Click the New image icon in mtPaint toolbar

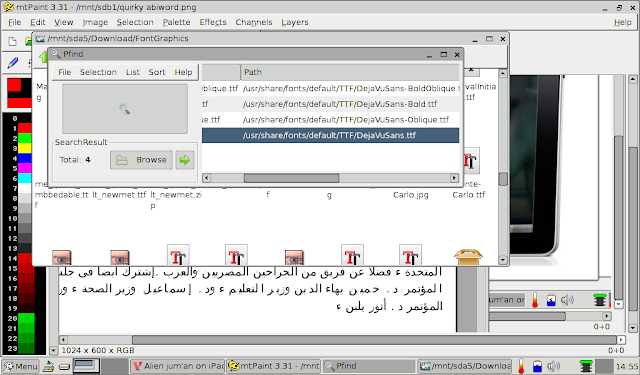point(13,41)
